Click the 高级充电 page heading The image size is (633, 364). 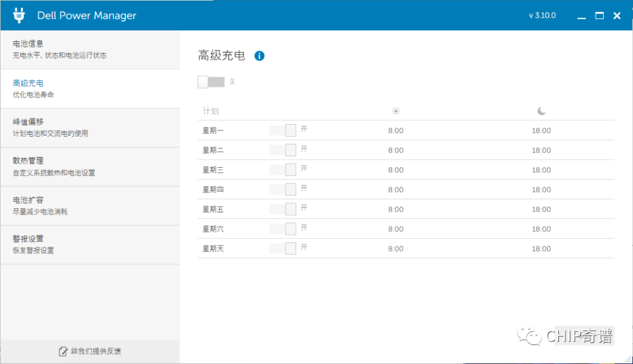221,55
